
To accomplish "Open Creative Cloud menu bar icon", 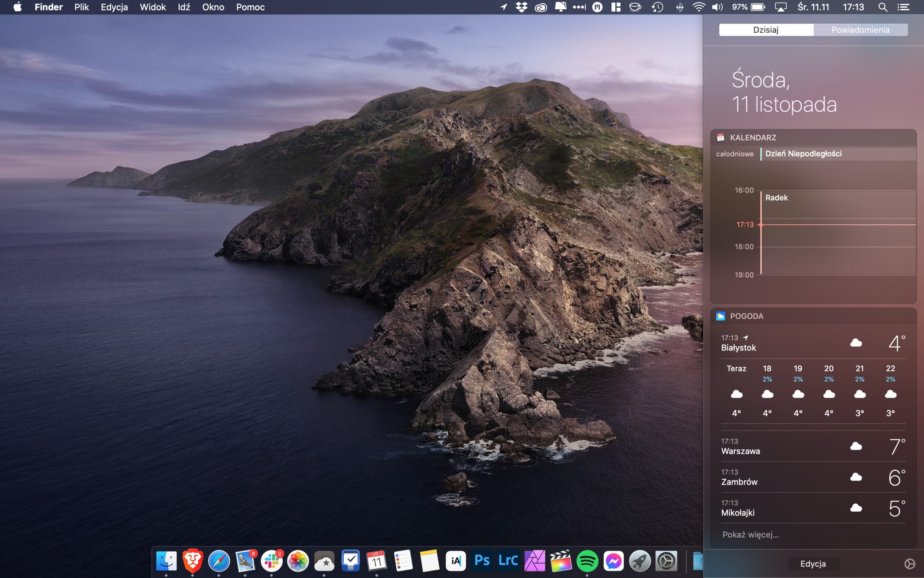I will [541, 7].
